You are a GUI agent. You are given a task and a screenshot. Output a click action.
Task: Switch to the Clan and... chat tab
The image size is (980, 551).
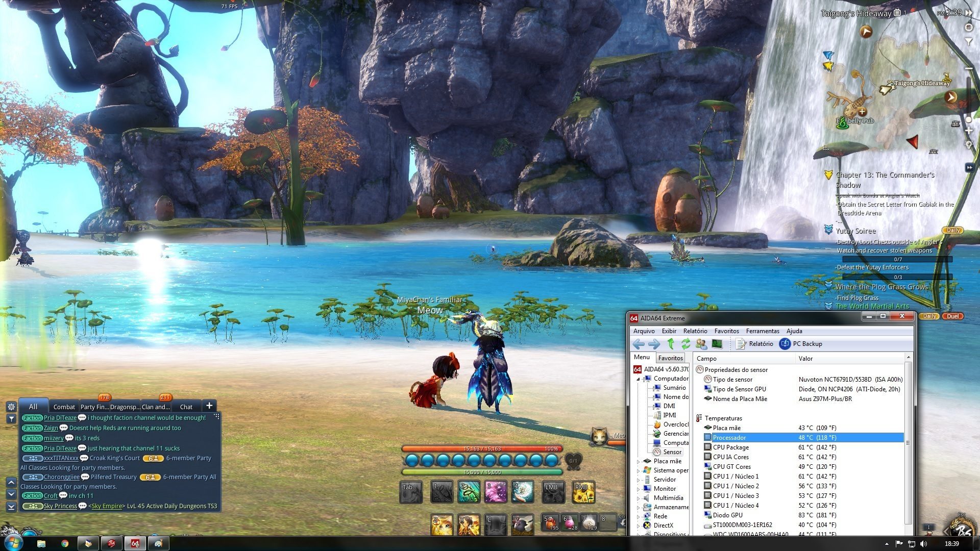tap(156, 407)
